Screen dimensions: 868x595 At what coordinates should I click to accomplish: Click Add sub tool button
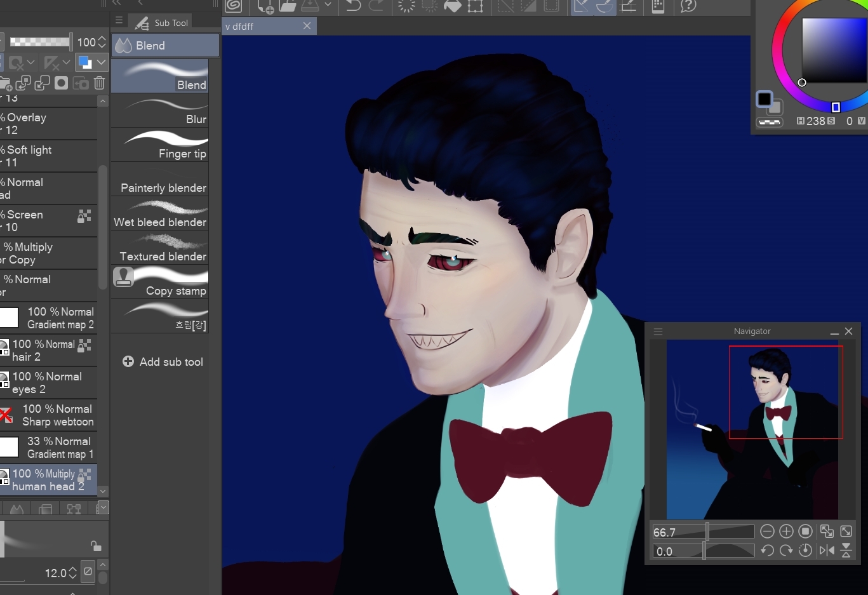point(163,361)
